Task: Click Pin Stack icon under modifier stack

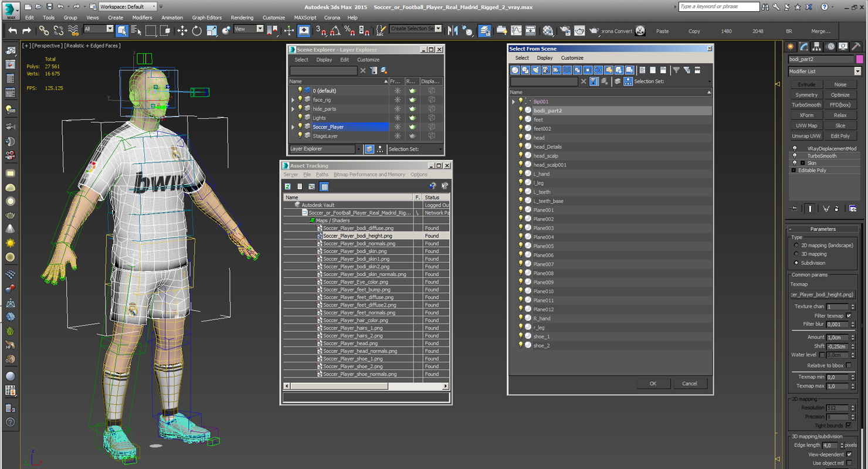Action: pyautogui.click(x=794, y=208)
